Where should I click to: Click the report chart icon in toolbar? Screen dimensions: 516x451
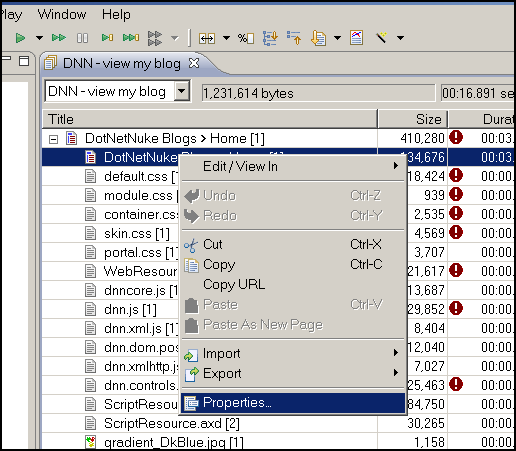point(356,38)
